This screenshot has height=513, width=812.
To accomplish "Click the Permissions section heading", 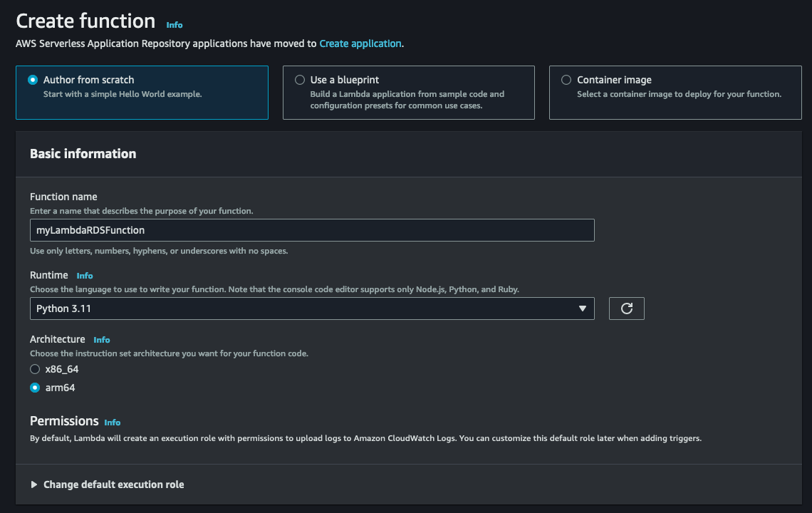I will pos(64,421).
